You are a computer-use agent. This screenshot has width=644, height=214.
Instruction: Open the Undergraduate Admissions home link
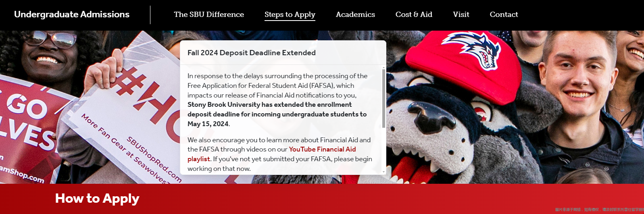[x=72, y=15]
